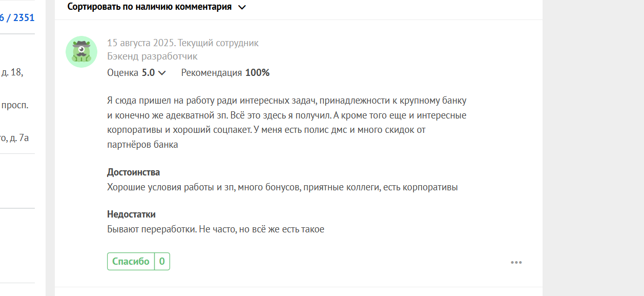Screen dimensions: 644x296
Task: Click the 'Достоинства' section heading
Action: 133,172
